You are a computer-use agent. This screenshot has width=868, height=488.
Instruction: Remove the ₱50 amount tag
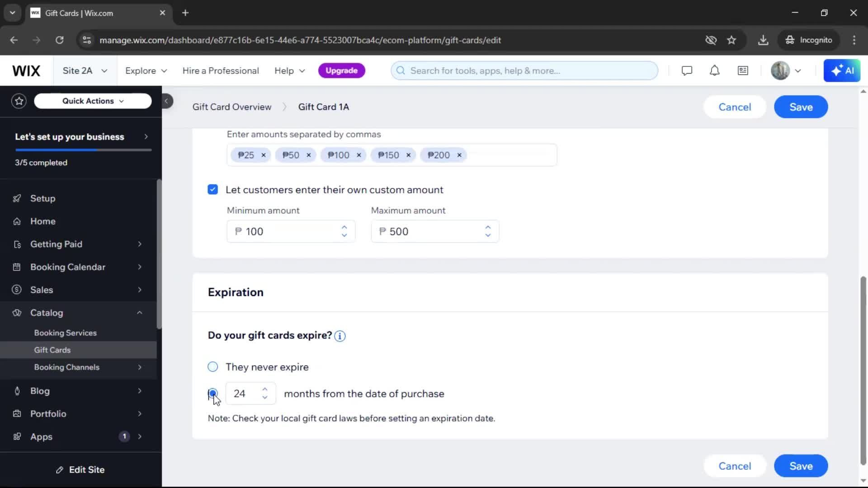309,155
